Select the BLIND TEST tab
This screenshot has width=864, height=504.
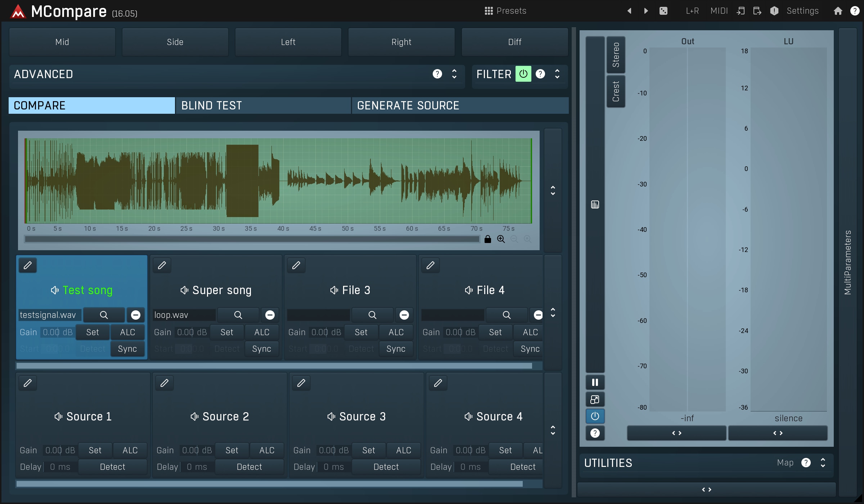point(212,105)
